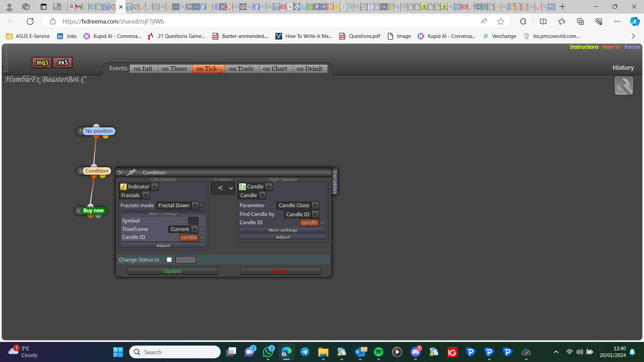Switch to the on Chart events tab

click(x=275, y=69)
